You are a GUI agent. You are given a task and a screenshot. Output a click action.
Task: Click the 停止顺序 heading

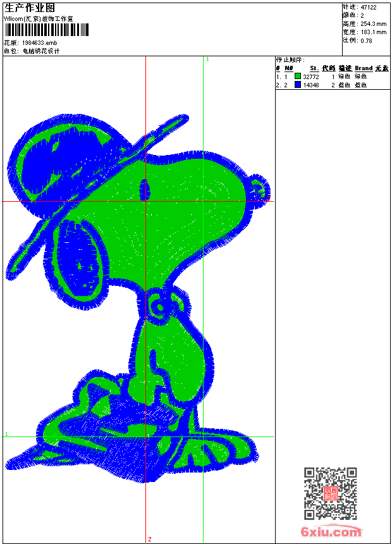coord(290,60)
